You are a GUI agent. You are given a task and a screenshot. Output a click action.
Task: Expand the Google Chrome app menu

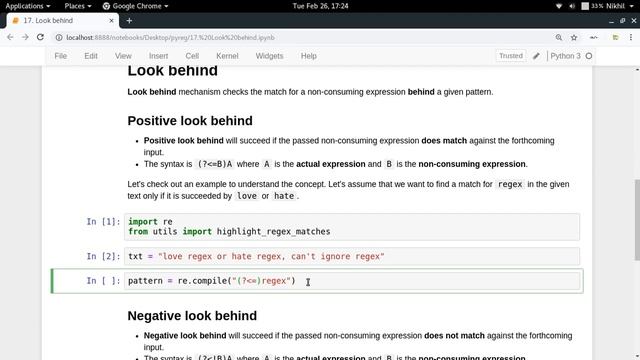(x=135, y=6)
